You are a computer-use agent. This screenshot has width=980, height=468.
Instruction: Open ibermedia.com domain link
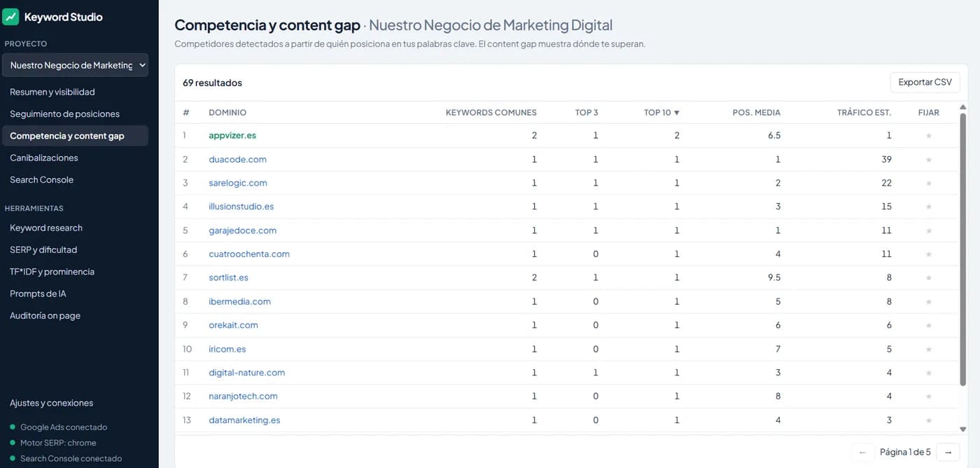pos(239,302)
